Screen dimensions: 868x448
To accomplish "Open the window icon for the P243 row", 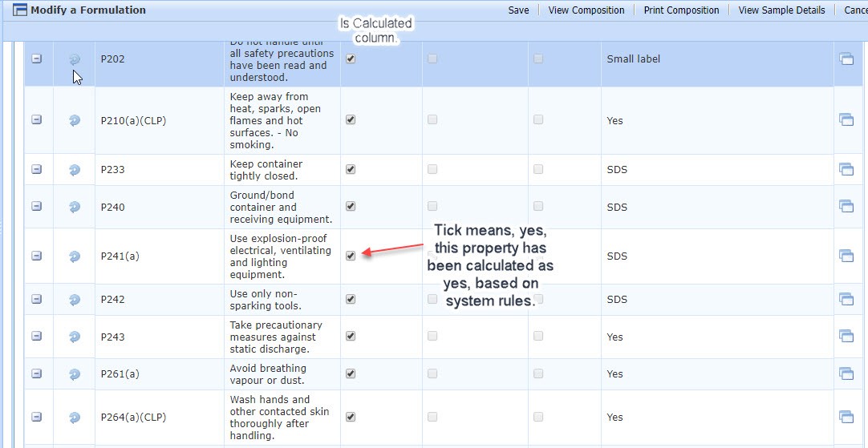I will 846,337.
